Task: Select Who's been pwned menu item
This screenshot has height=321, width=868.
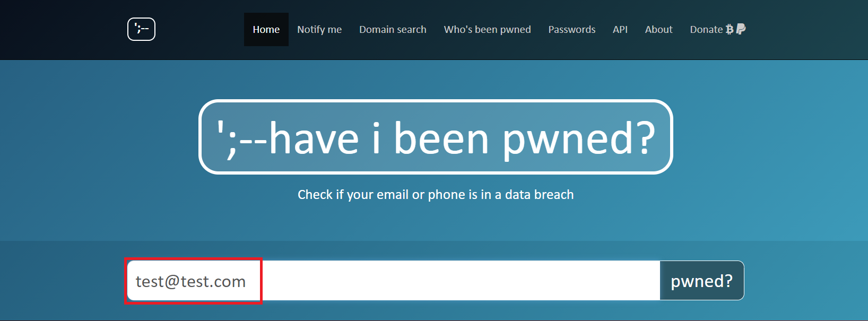Action: (x=487, y=30)
